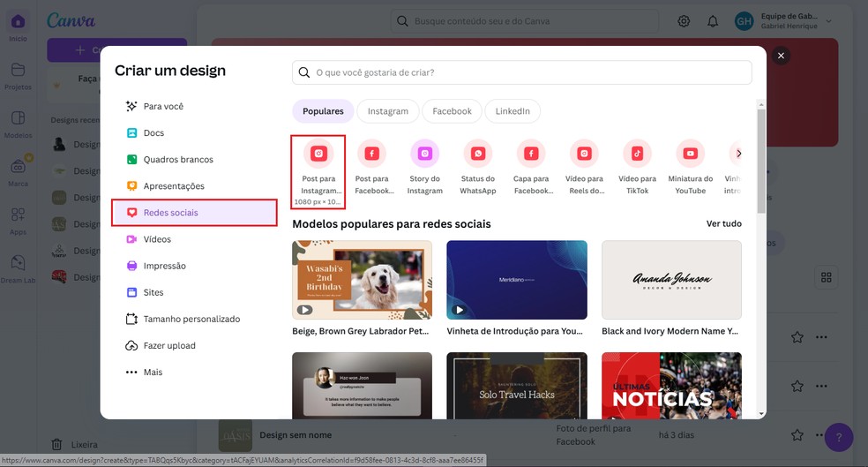The width and height of the screenshot is (868, 467).
Task: Click the Post para Facebook icon
Action: click(371, 154)
